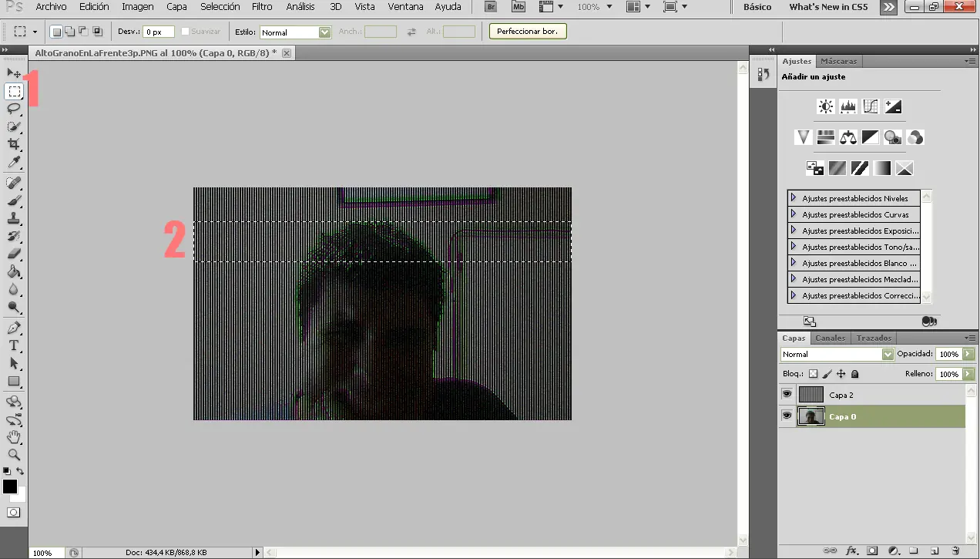Select the Lasso tool
980x559 pixels.
click(14, 109)
